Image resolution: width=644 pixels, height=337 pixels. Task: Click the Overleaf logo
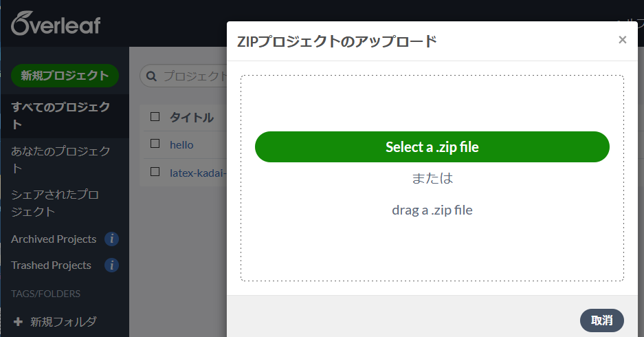pos(56,24)
